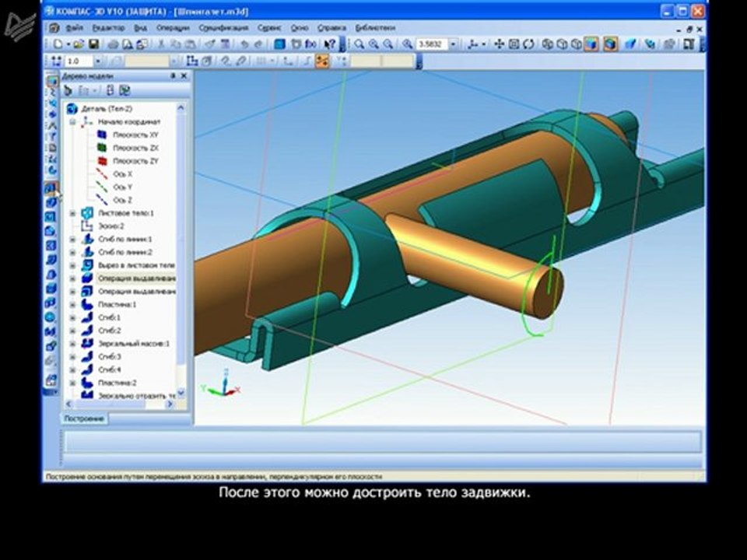
Task: Click the blue model manager icon in the main toolbar
Action: coord(279,44)
